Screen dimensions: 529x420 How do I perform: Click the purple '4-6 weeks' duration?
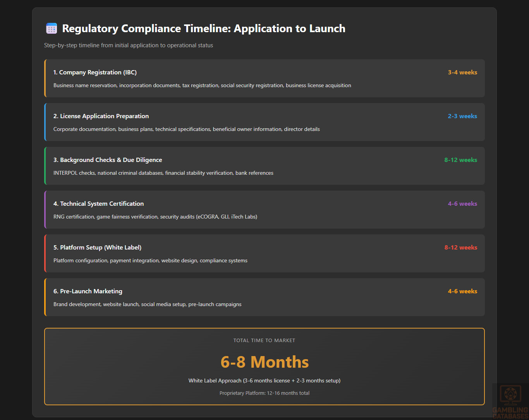(x=462, y=204)
